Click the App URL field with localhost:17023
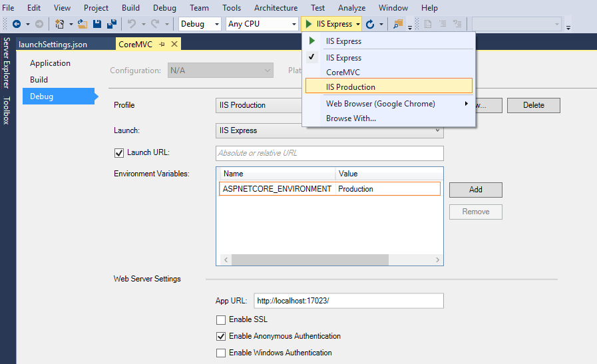 point(348,301)
